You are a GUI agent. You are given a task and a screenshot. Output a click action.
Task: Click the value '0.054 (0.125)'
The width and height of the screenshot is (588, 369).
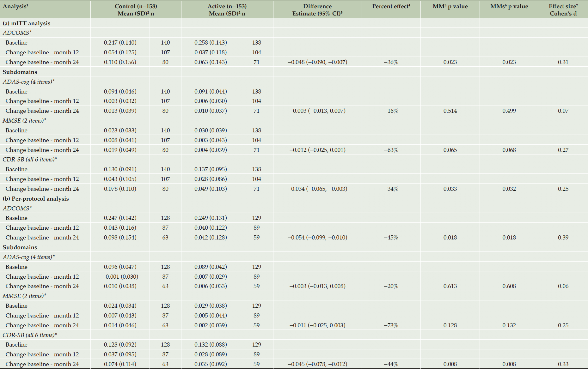click(120, 52)
